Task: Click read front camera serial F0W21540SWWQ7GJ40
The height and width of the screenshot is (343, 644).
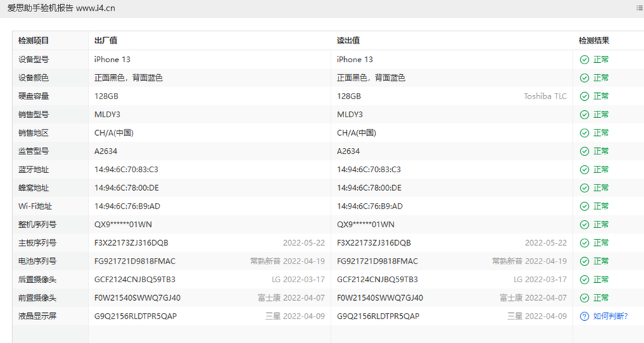Action: pyautogui.click(x=380, y=298)
